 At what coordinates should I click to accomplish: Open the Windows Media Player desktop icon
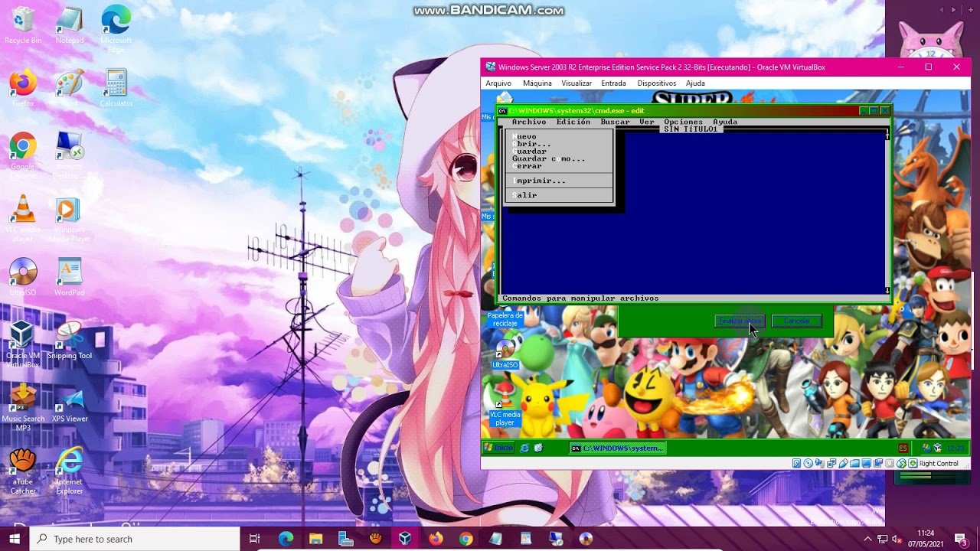(70, 219)
